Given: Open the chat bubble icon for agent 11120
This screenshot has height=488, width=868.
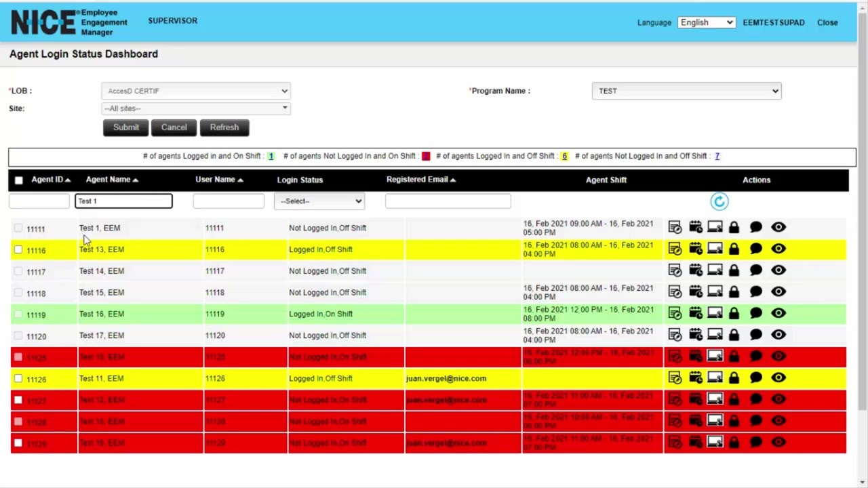Looking at the screenshot, I should [756, 335].
